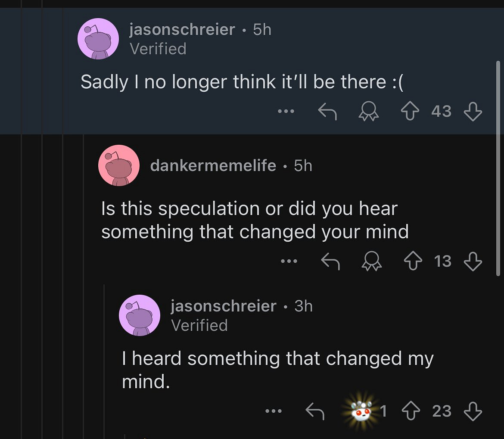
Task: Click jasonschreier's avatar on the 3h reply
Action: (140, 315)
